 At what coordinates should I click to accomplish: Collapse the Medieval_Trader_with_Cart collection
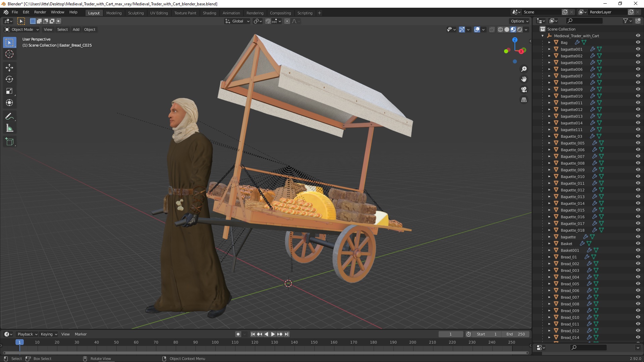coord(543,36)
